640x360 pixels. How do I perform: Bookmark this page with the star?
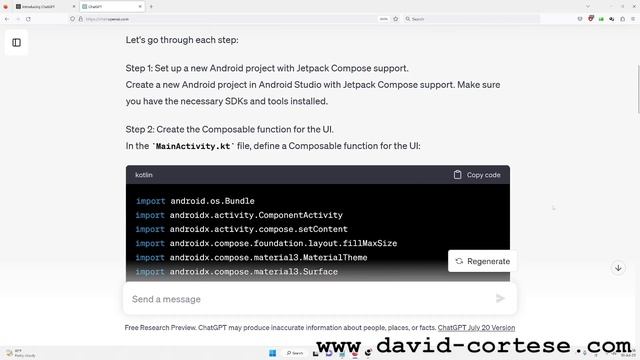396,19
